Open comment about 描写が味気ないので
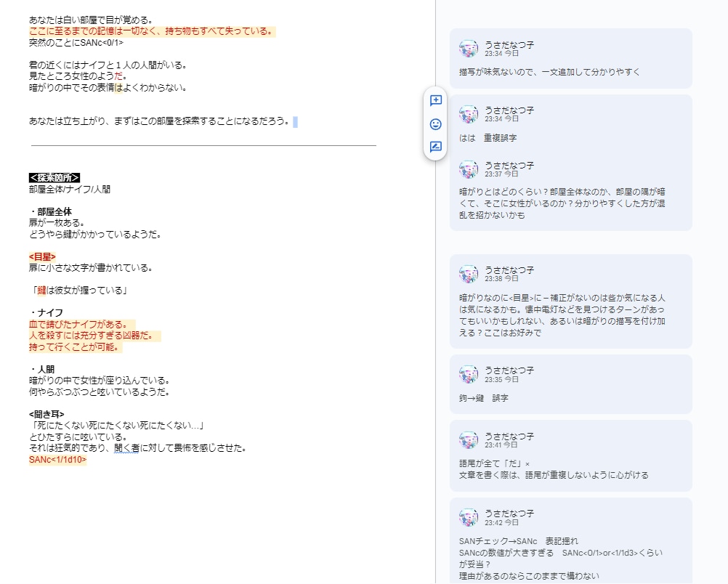This screenshot has width=728, height=584. click(570, 59)
